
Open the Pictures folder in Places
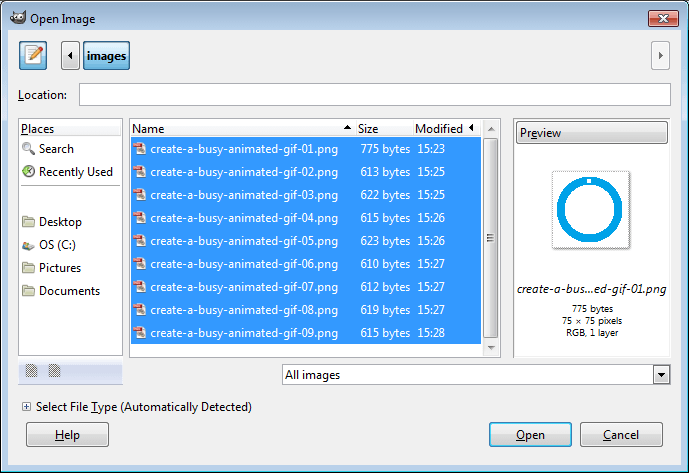point(60,268)
